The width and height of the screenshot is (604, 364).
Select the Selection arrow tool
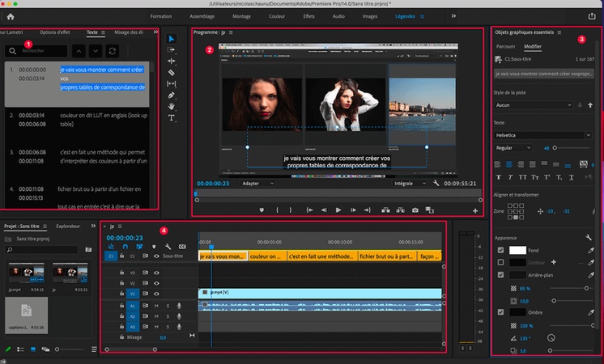(172, 39)
